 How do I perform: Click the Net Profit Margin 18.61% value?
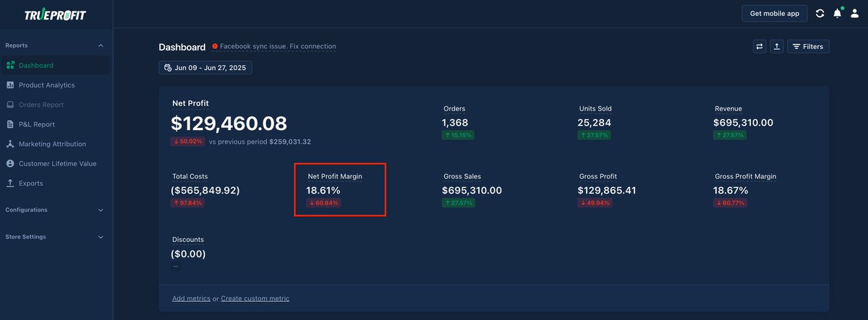point(323,191)
